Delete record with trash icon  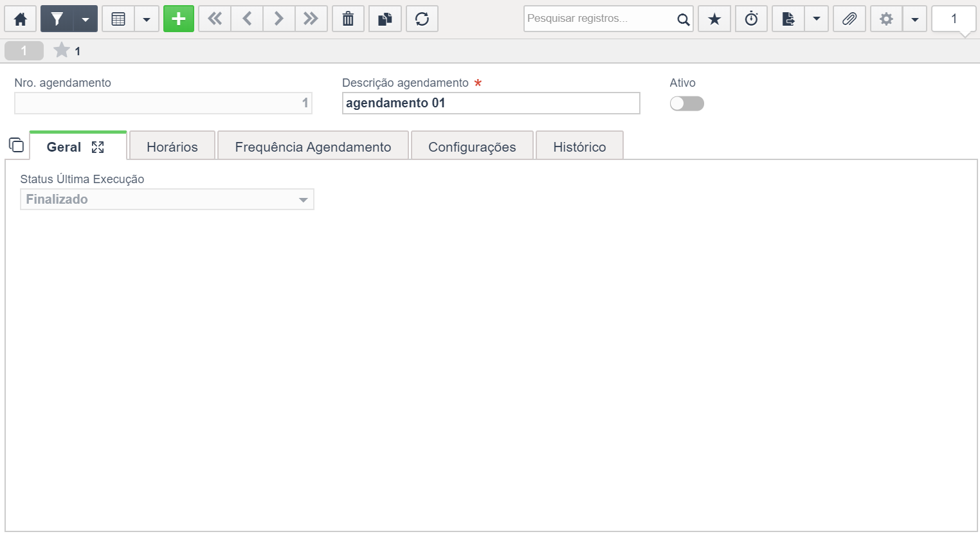coord(348,19)
